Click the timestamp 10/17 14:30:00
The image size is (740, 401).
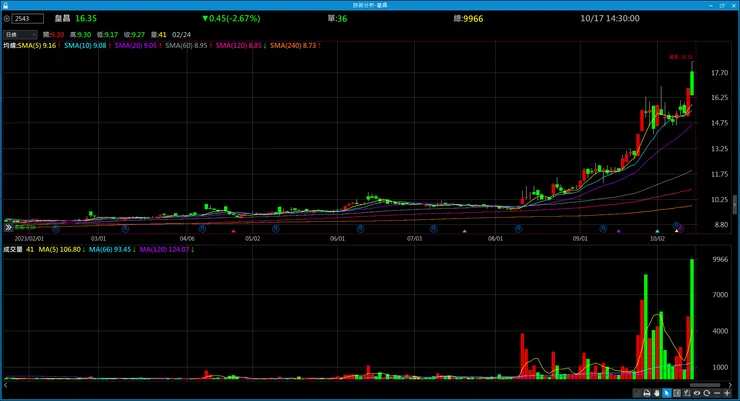click(x=610, y=18)
